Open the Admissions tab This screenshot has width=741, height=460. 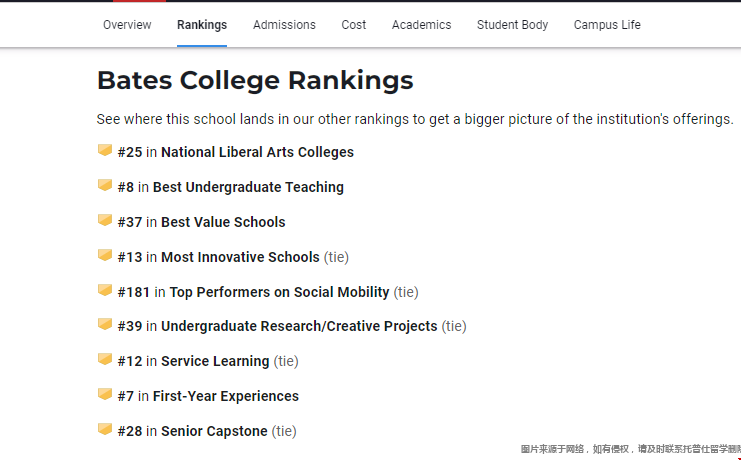tap(284, 25)
